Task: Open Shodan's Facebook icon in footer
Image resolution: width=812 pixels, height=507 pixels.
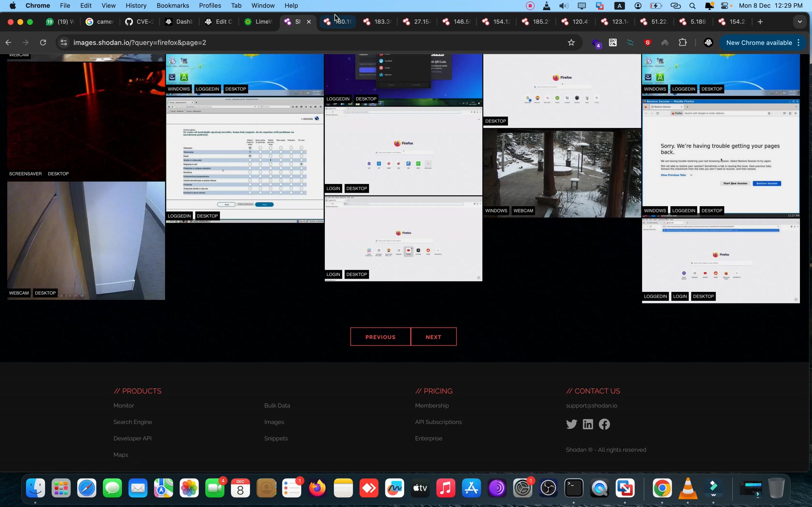Action: point(605,424)
